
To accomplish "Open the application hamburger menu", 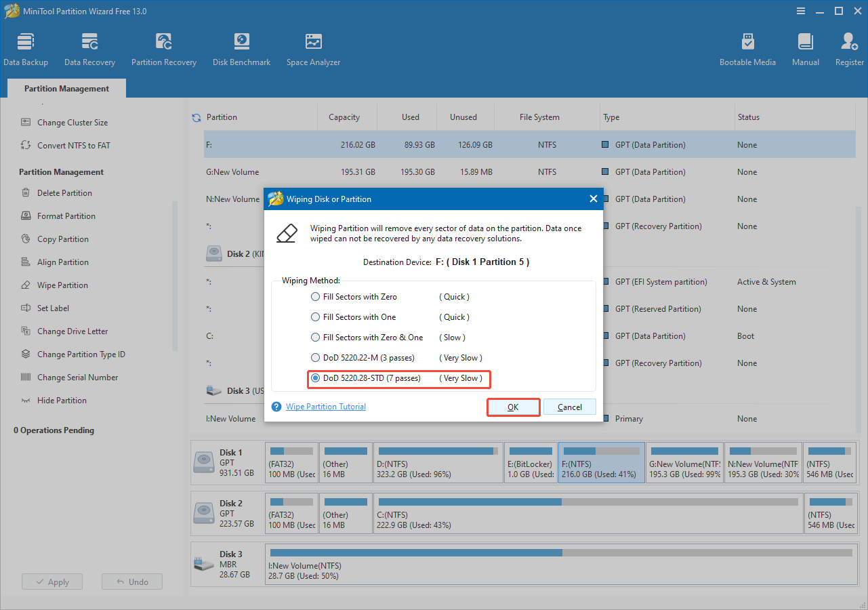I will pos(801,11).
